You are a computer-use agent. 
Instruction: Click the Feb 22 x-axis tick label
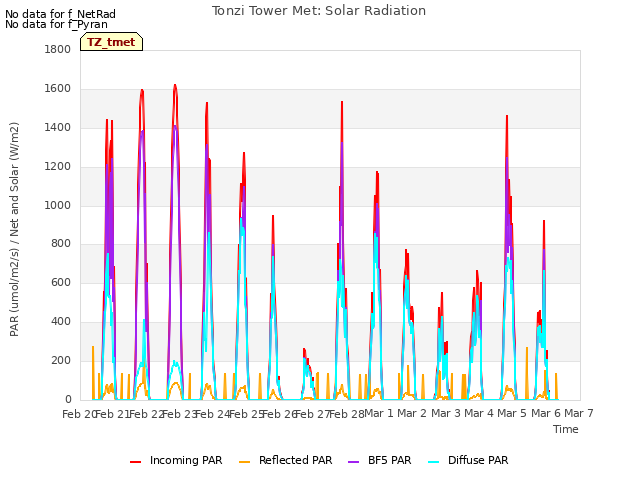[146, 414]
